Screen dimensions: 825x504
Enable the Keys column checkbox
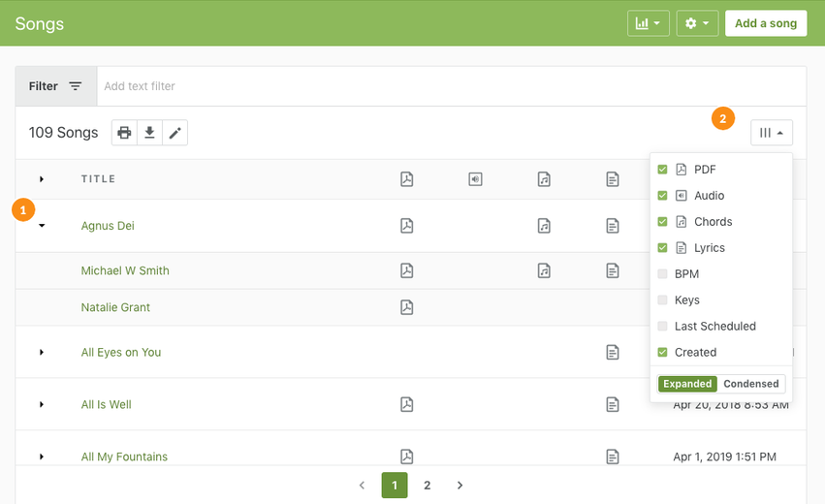pos(662,299)
